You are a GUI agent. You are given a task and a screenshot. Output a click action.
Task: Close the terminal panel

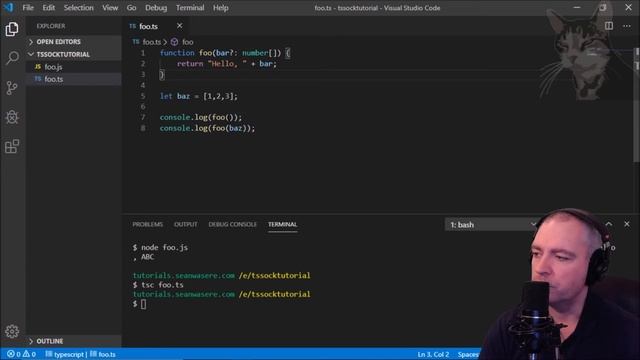click(x=627, y=224)
